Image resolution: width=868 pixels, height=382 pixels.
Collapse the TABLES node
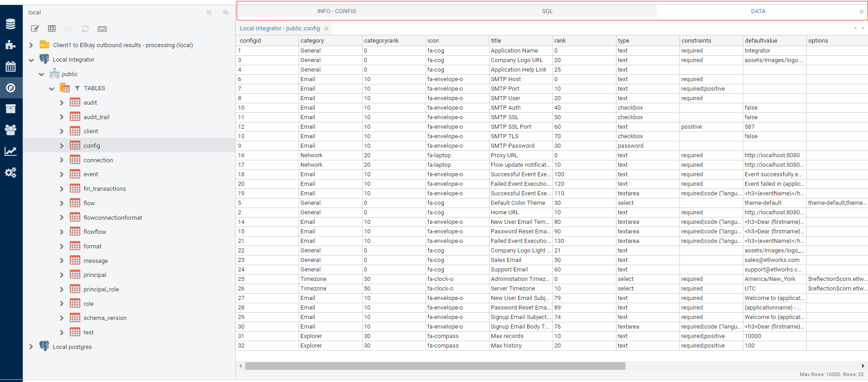pos(52,88)
